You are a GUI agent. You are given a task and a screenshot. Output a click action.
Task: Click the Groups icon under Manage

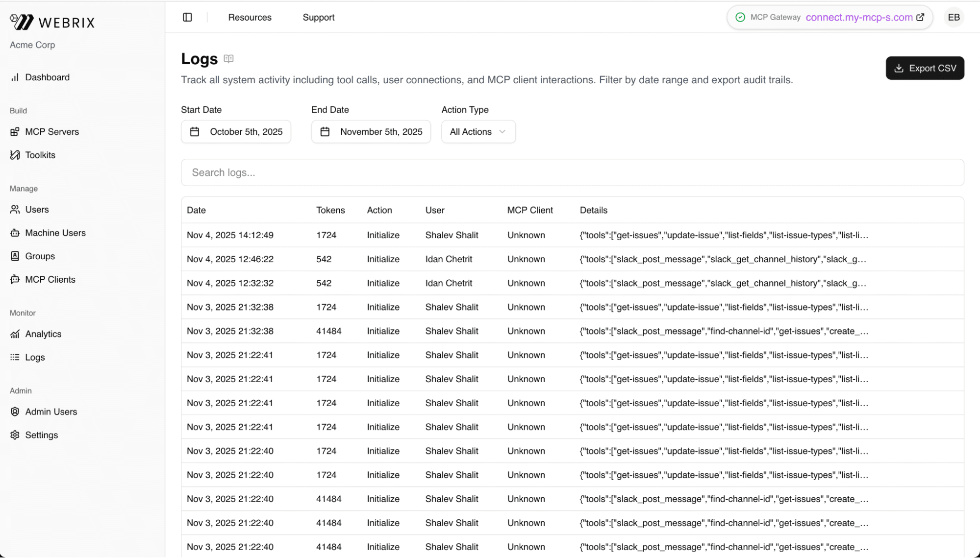coord(15,256)
